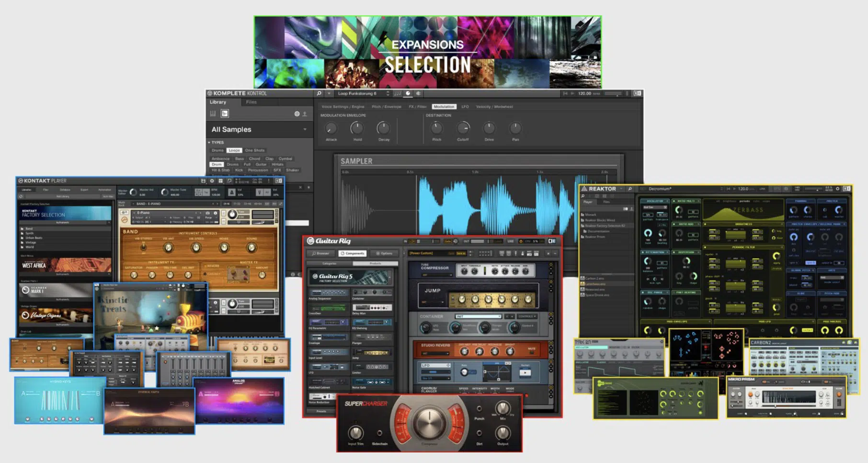This screenshot has width=868, height=463.
Task: Select the instruments icon in Komplete Kontrol library
Action: 213,114
